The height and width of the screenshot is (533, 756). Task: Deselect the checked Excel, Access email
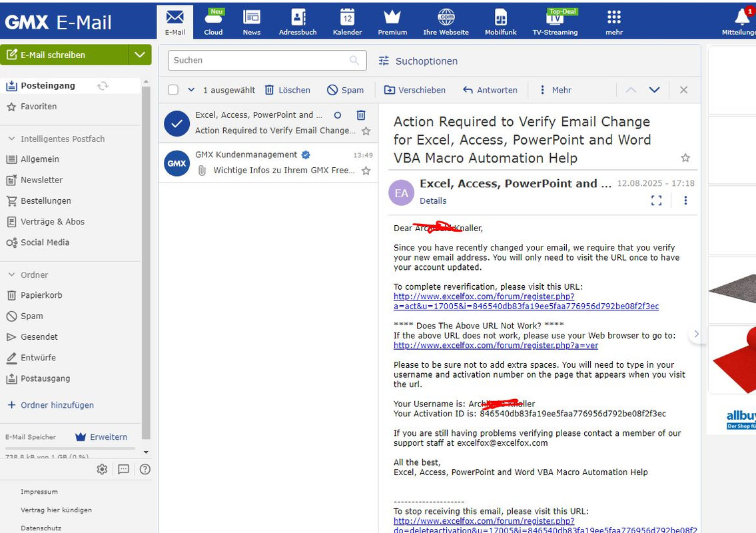coord(177,123)
